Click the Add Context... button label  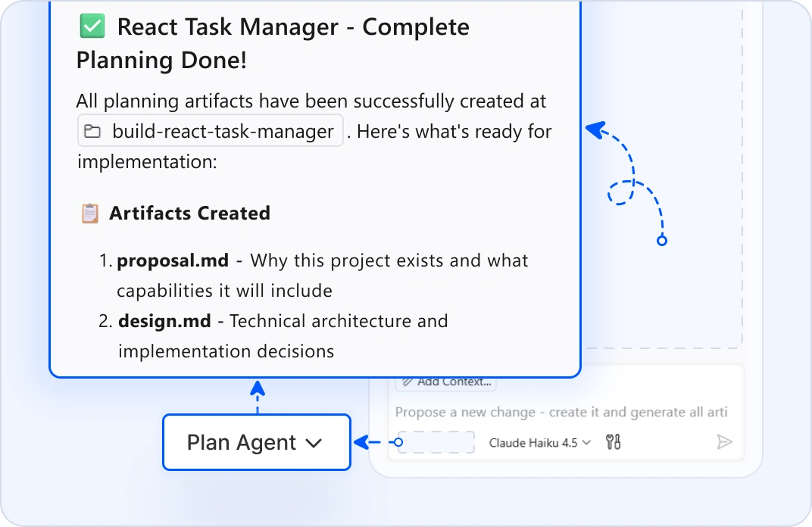point(454,382)
